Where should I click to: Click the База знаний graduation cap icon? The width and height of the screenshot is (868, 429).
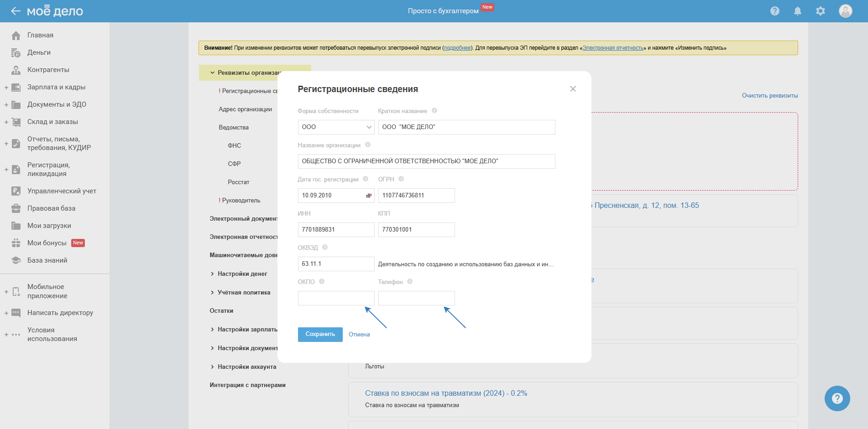pyautogui.click(x=16, y=260)
